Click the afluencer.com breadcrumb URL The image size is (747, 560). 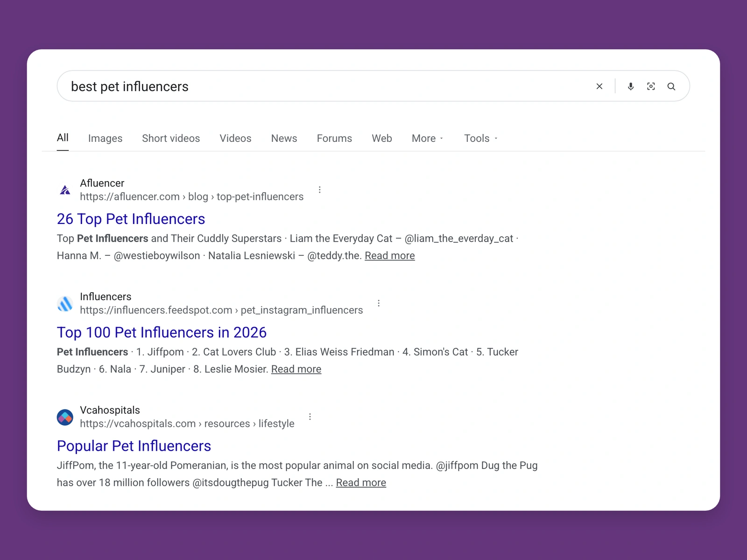click(x=191, y=196)
